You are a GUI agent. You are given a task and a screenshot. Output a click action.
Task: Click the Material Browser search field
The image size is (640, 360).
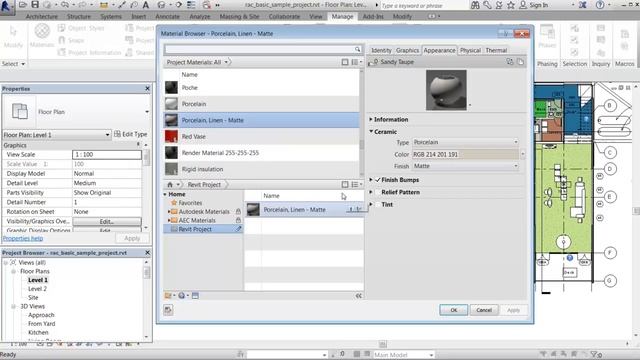pos(259,49)
